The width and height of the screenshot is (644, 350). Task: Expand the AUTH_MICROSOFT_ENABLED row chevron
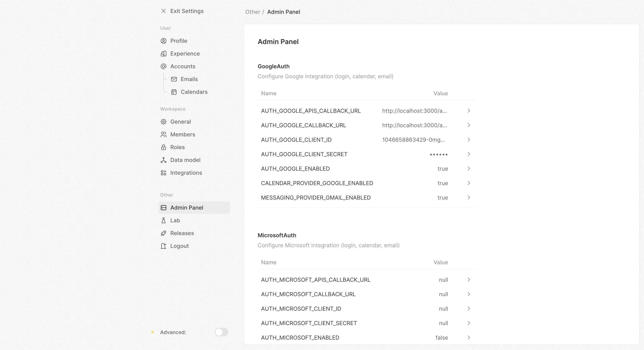point(469,337)
